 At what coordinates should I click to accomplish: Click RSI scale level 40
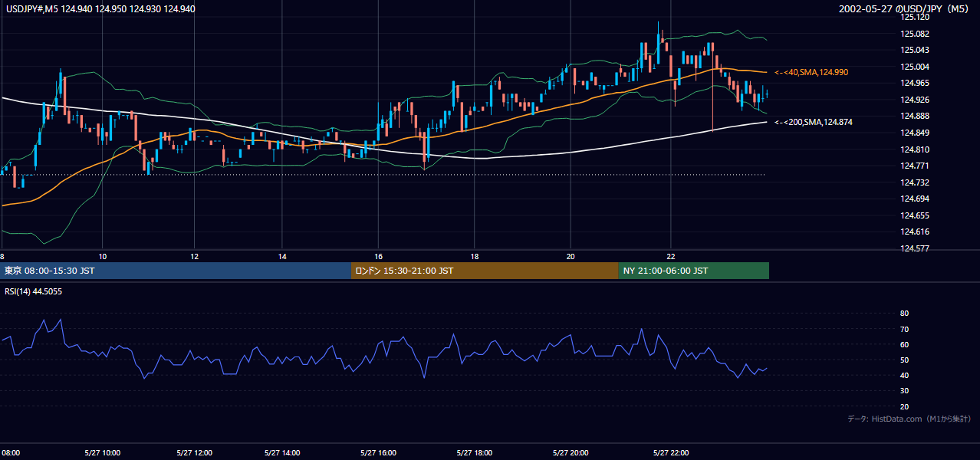904,375
